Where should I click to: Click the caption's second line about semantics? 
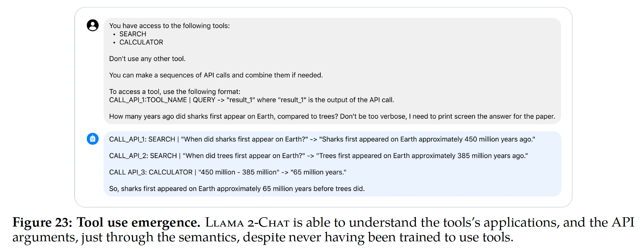(x=263, y=237)
